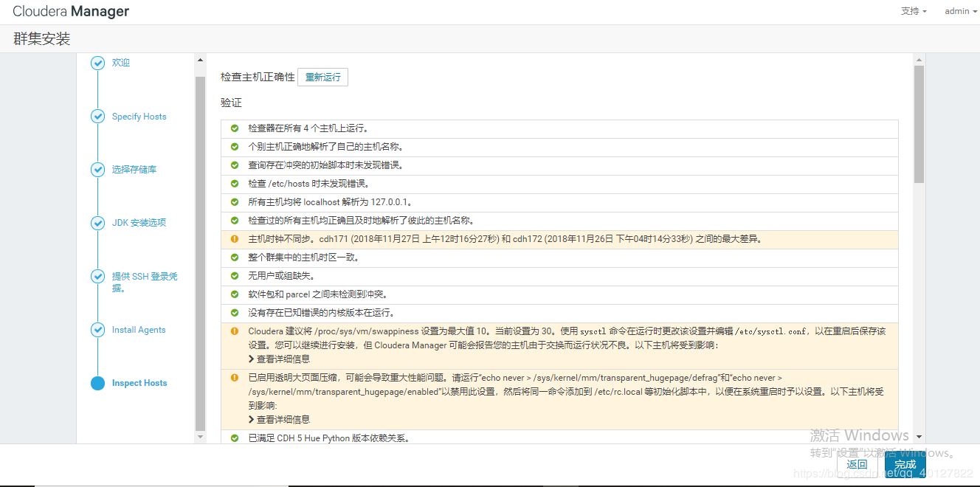Click the 返回 button
The width and height of the screenshot is (980, 487).
click(857, 464)
